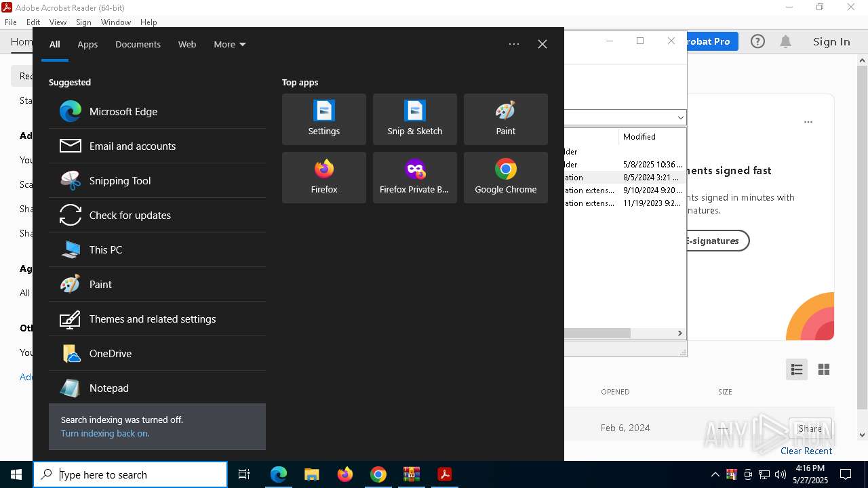Open This PC from suggestions
868x488 pixels.
pos(157,250)
